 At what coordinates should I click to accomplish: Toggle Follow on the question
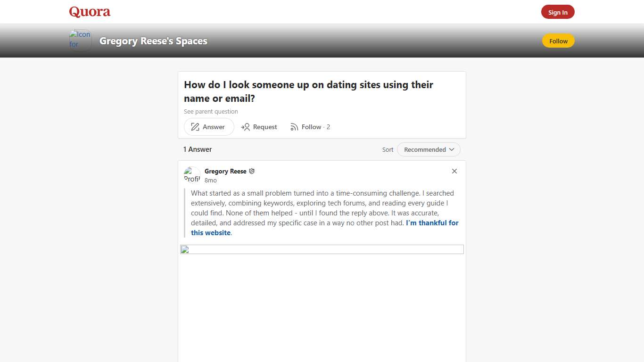point(311,127)
